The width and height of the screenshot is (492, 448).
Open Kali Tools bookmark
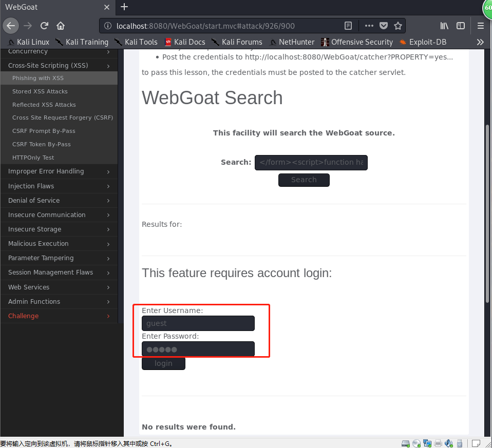[x=136, y=42]
